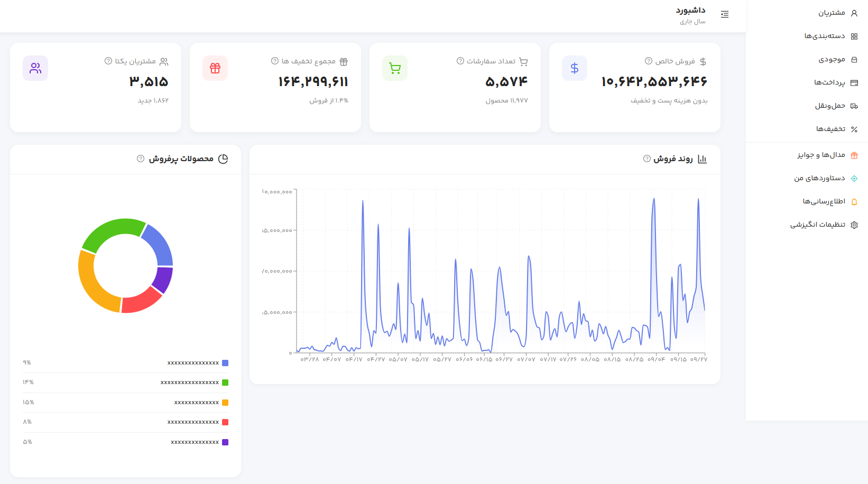The height and width of the screenshot is (484, 868).
Task: Open مشتریان in the sidebar
Action: click(832, 13)
